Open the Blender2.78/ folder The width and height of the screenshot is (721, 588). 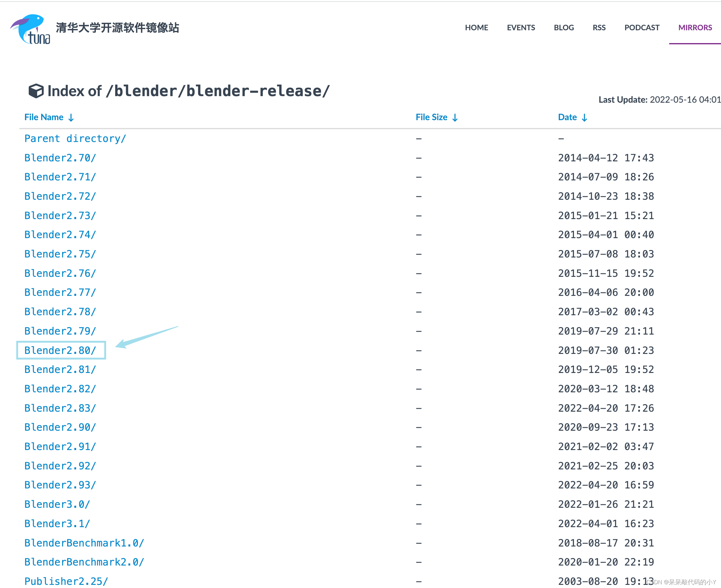pyautogui.click(x=60, y=311)
